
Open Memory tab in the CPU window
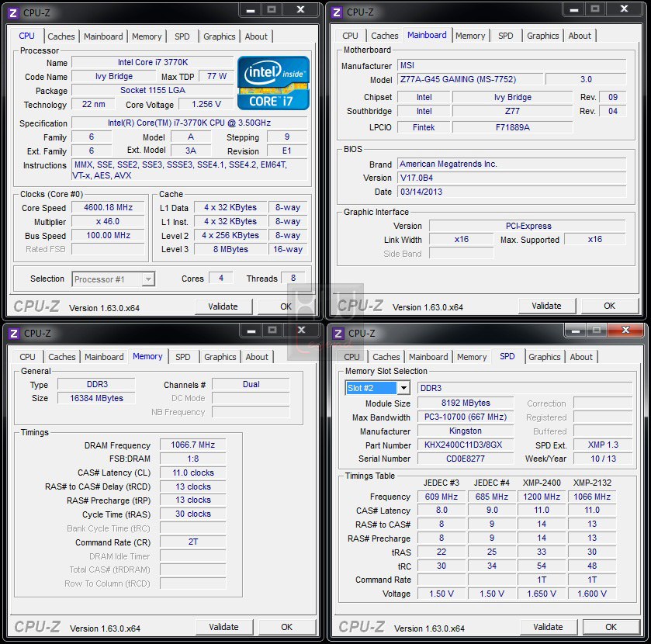click(147, 36)
